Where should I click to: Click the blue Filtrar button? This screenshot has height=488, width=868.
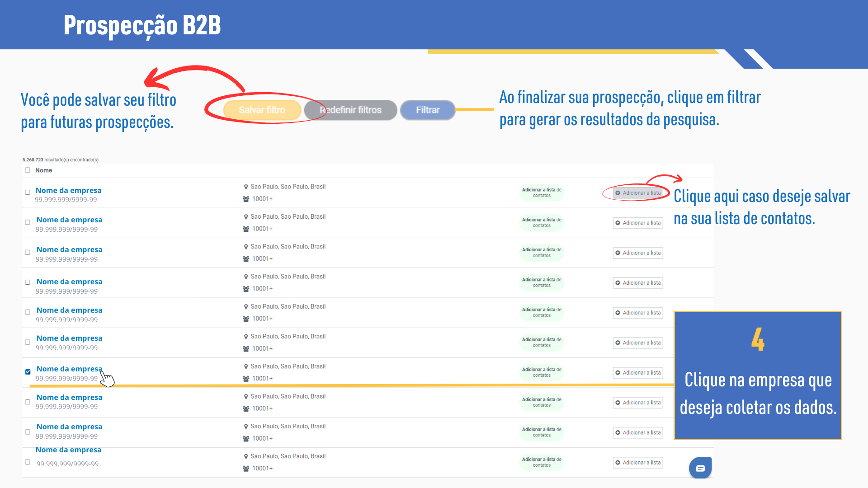pos(427,110)
